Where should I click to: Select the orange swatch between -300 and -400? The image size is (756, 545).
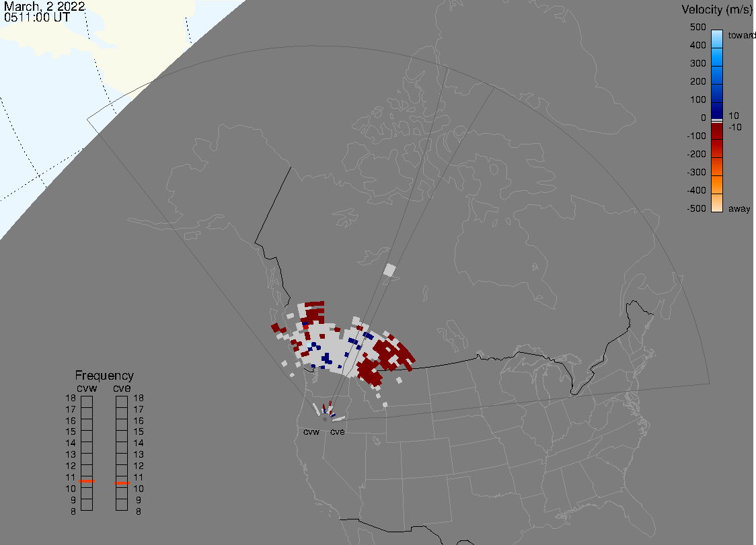pos(717,185)
